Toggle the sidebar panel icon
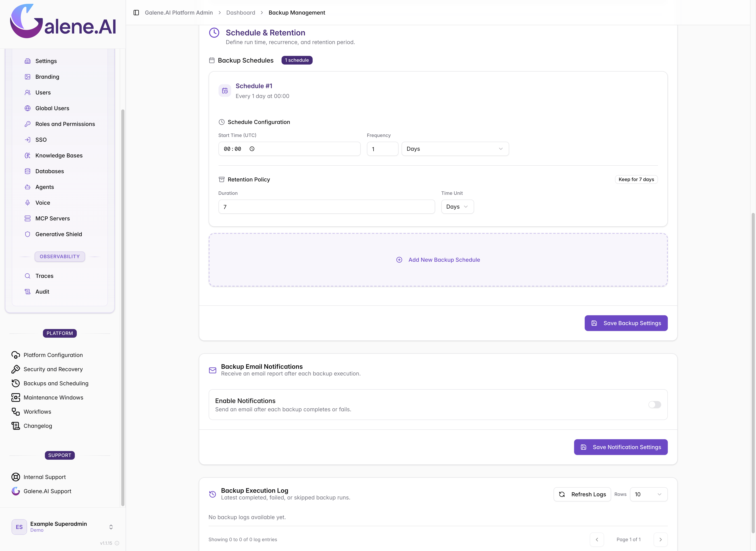This screenshot has height=551, width=756. click(x=136, y=13)
